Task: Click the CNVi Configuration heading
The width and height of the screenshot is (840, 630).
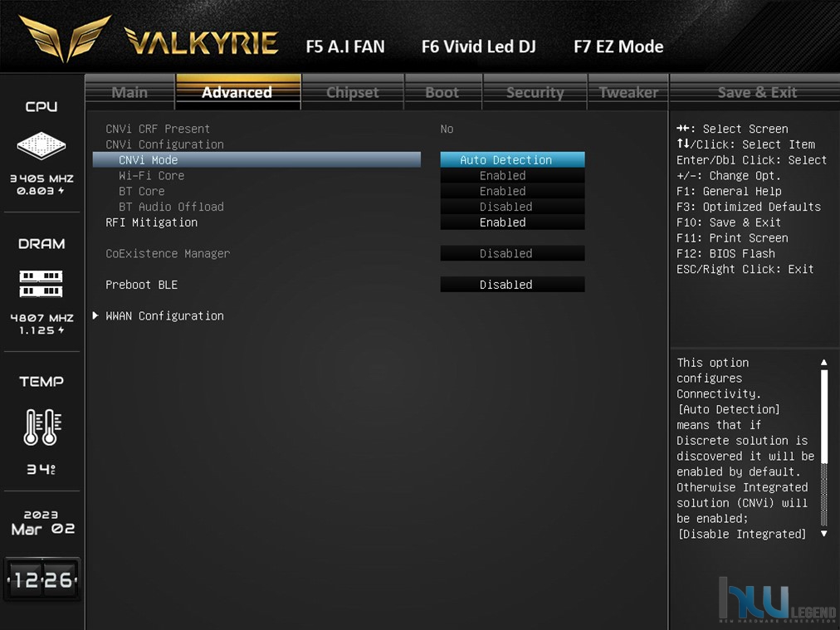Action: point(164,144)
